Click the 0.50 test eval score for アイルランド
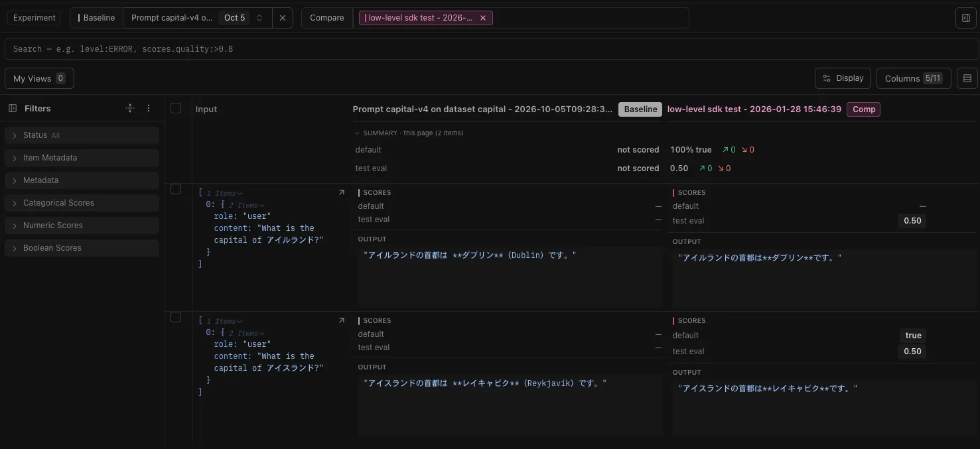 tap(913, 221)
